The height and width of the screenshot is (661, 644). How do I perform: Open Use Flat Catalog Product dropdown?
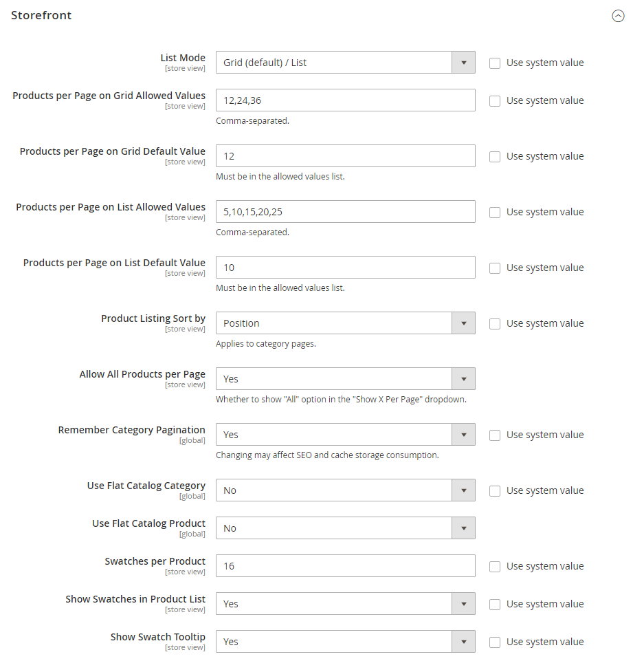tap(346, 528)
